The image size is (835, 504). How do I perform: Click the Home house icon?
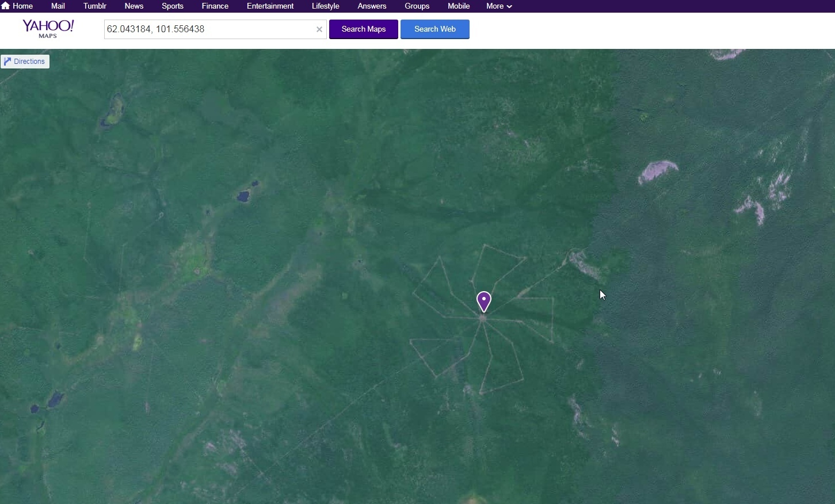coord(6,6)
